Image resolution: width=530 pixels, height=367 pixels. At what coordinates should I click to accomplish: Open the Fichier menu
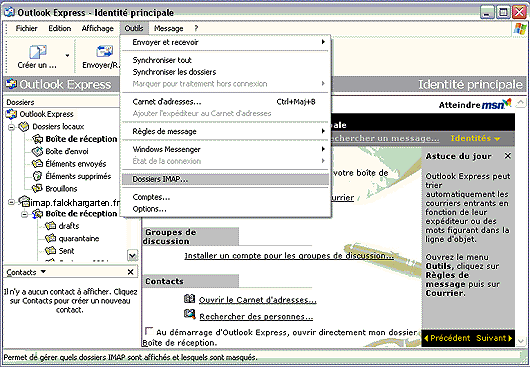(26, 28)
